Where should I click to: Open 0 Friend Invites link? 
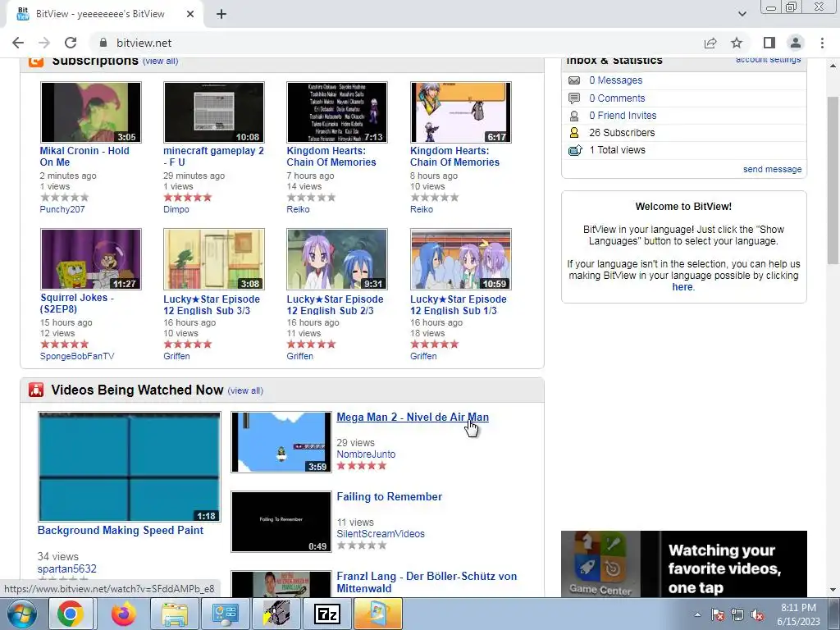coord(623,115)
